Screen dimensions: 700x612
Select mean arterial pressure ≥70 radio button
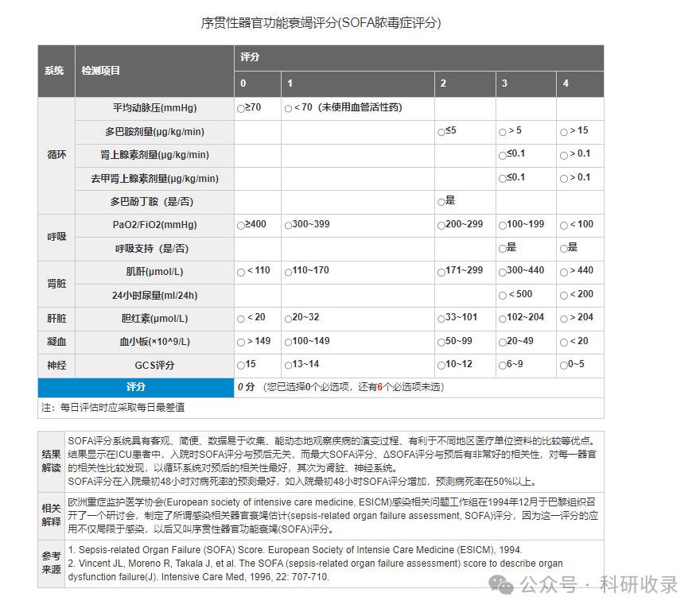(x=241, y=109)
